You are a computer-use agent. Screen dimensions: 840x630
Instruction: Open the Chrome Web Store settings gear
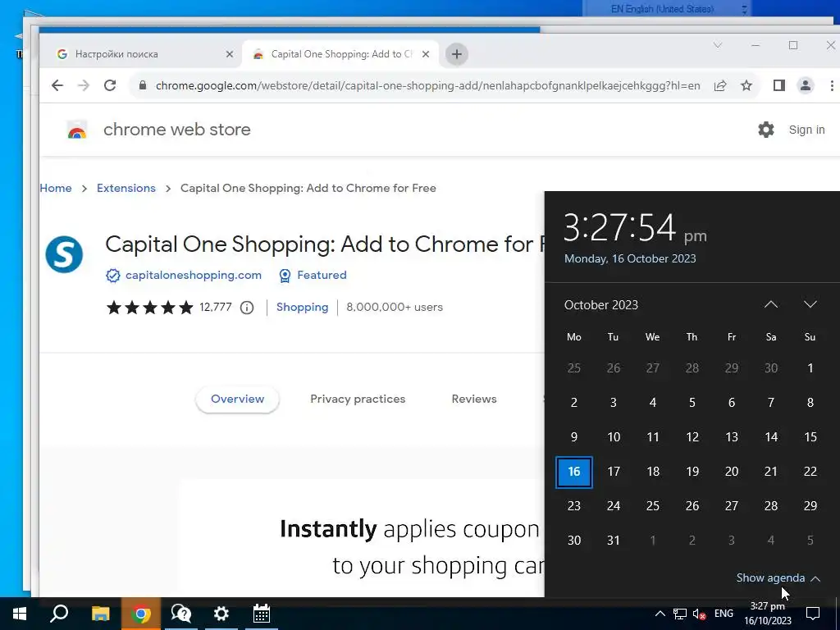pos(766,130)
